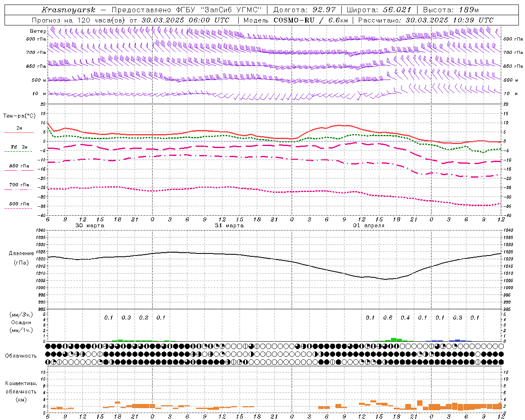Click the Модель COSMO-RU / 6.6км label

pyautogui.click(x=295, y=20)
